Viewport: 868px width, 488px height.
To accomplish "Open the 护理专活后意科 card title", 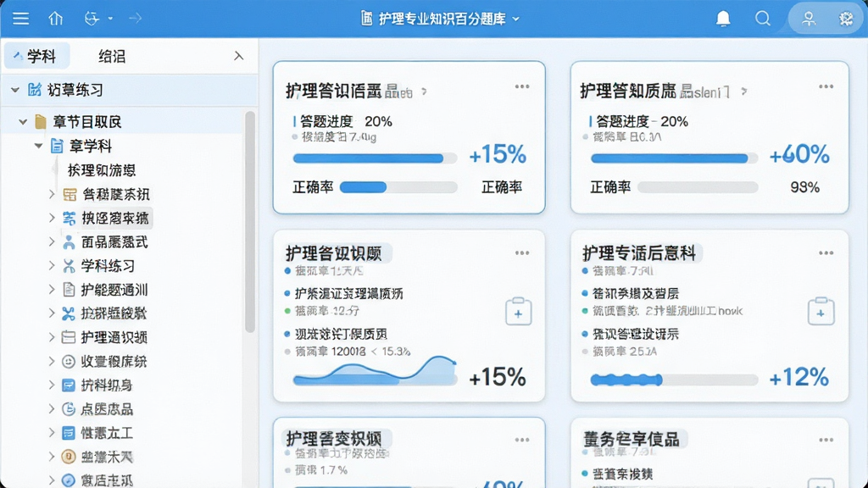I will 639,253.
